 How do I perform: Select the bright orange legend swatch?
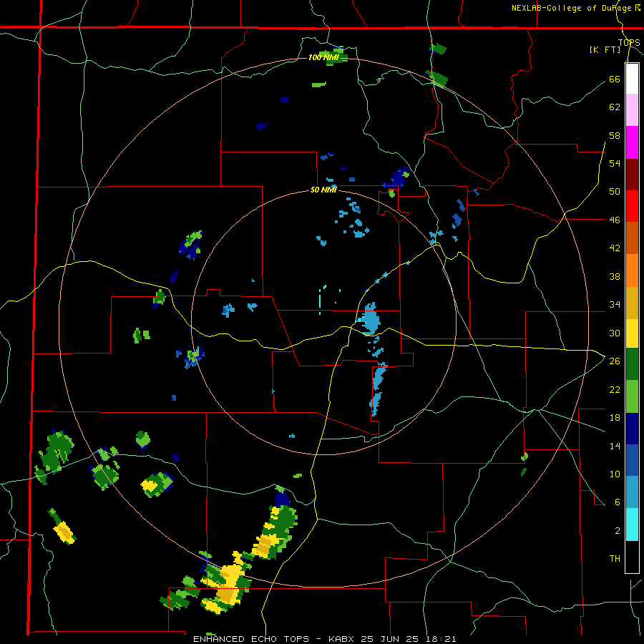tap(632, 270)
